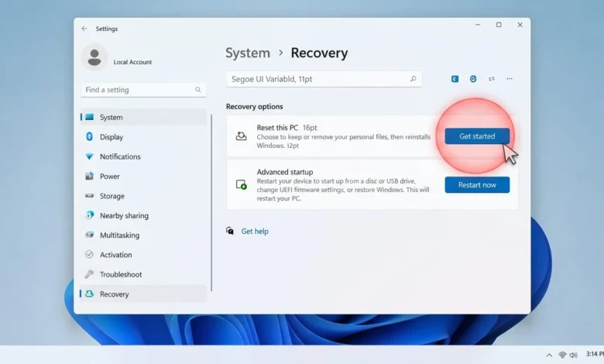
Task: Click the Multitasking icon in the sidebar
Action: tap(89, 235)
